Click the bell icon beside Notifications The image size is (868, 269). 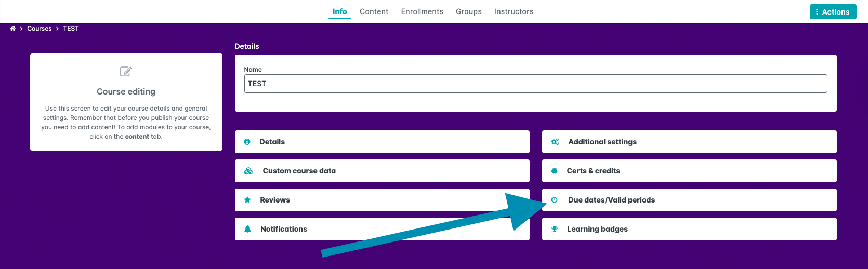[x=248, y=229]
